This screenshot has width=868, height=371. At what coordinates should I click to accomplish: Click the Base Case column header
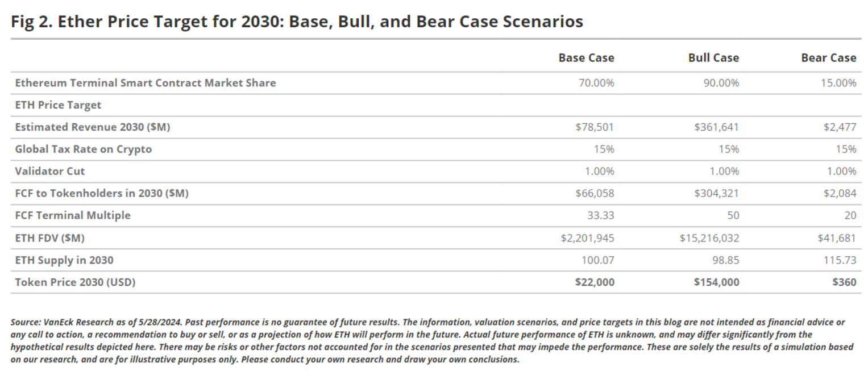[586, 57]
